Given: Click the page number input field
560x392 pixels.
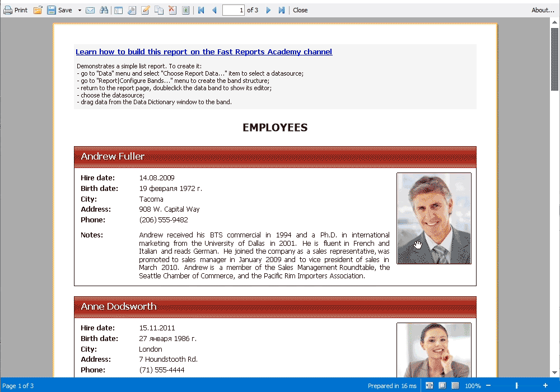Looking at the screenshot, I should tap(233, 10).
